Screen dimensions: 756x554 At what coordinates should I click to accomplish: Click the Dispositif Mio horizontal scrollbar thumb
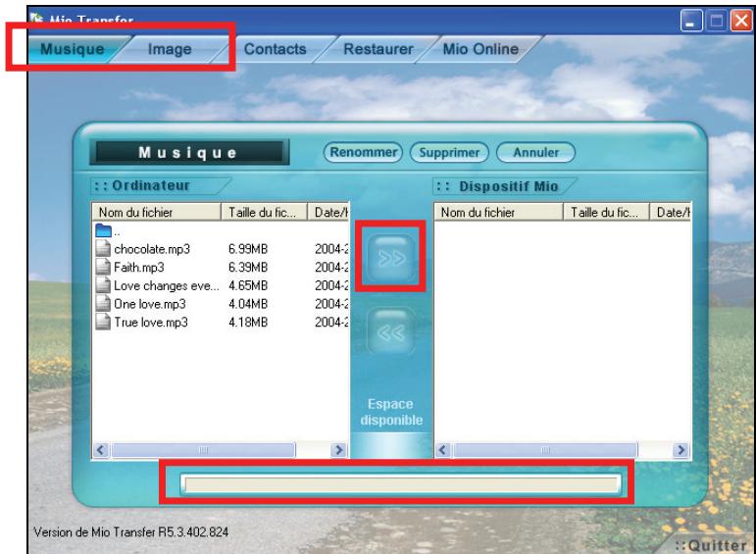(545, 450)
